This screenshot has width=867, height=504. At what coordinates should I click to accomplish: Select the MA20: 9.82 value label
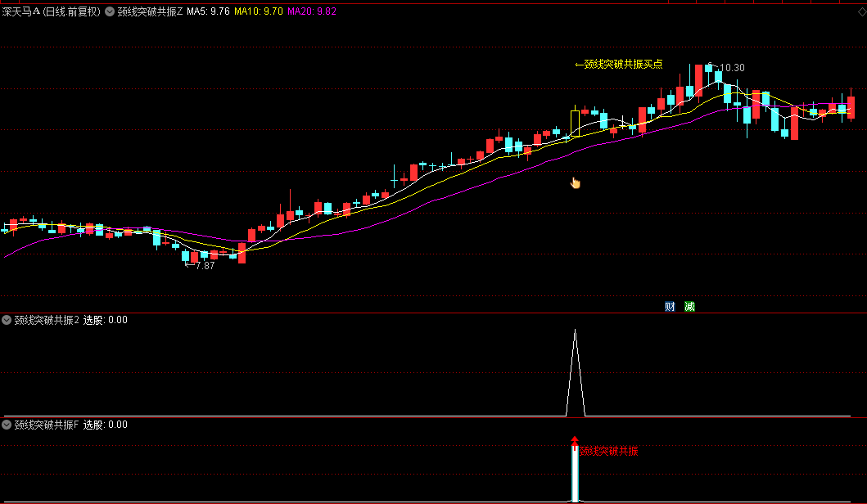coord(312,11)
